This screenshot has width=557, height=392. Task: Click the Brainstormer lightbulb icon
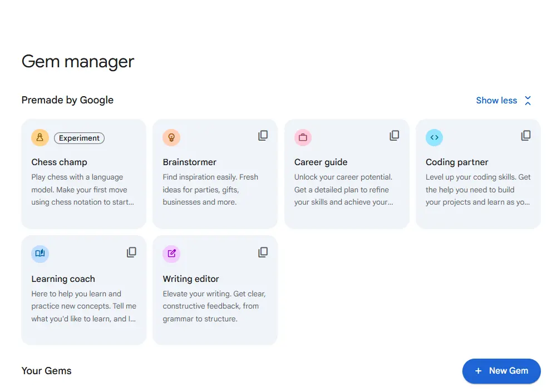(171, 138)
